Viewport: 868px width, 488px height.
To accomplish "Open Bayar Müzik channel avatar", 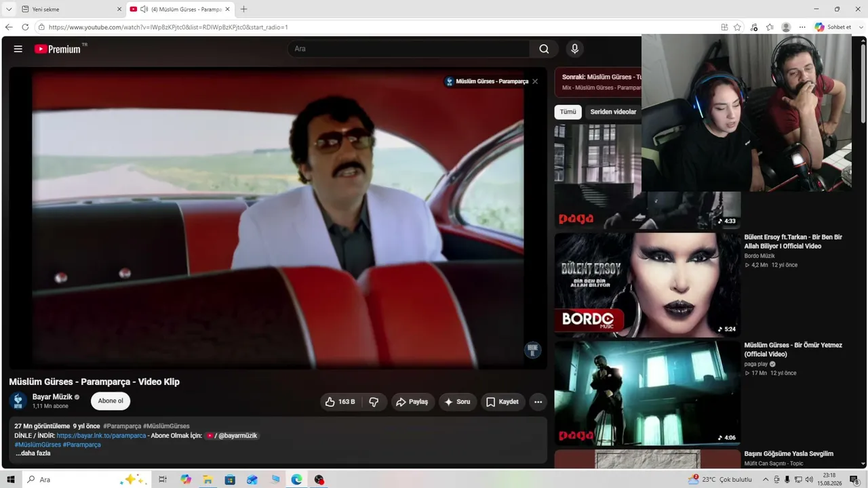I will click(x=18, y=401).
